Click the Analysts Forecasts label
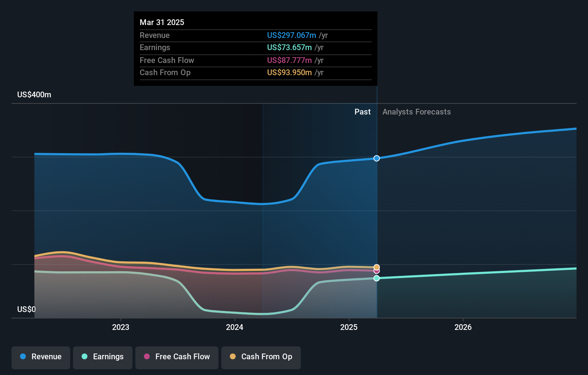 tap(416, 112)
